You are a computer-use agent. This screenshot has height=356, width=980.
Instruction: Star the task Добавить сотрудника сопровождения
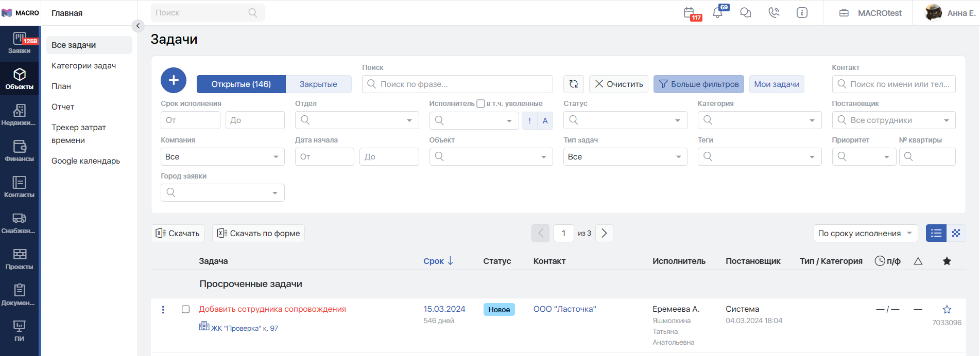coord(947,309)
